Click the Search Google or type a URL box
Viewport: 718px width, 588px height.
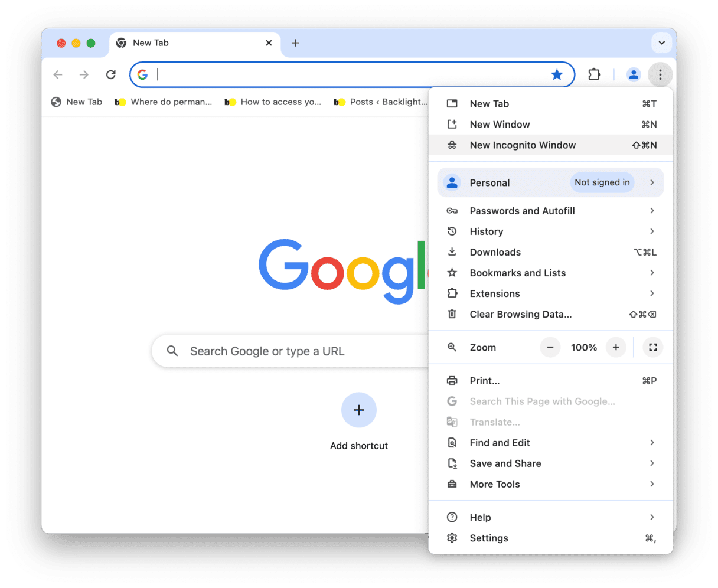tap(291, 351)
